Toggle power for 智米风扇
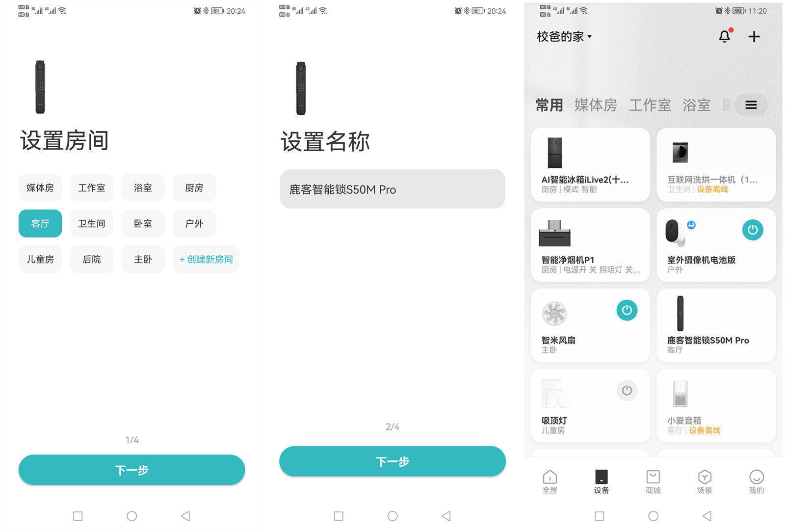The image size is (785, 532). 627,310
